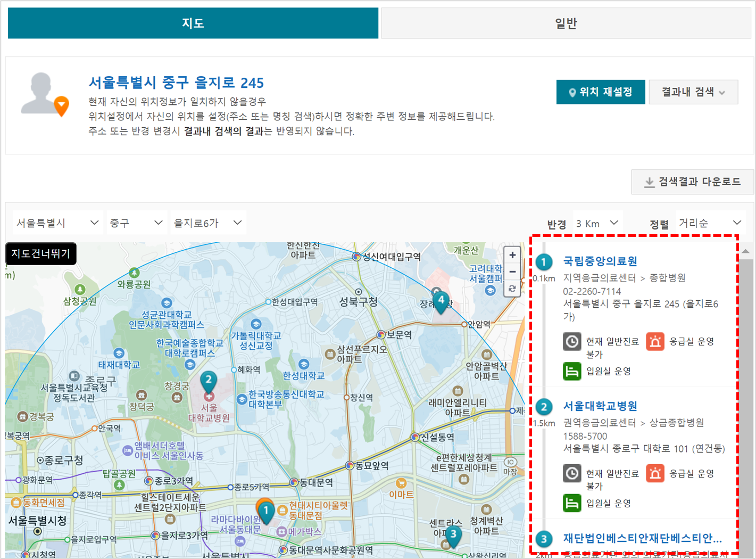This screenshot has height=559, width=756.
Task: Click the 위치 재설정 button
Action: [601, 92]
